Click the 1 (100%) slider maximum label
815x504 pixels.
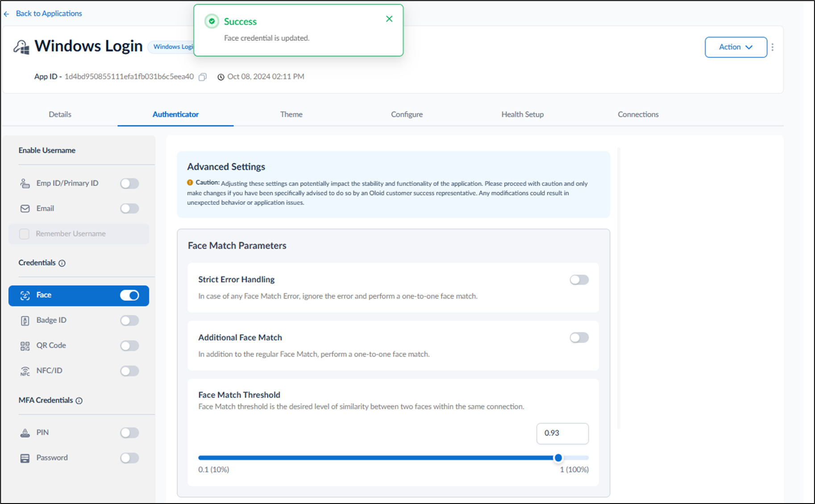574,470
